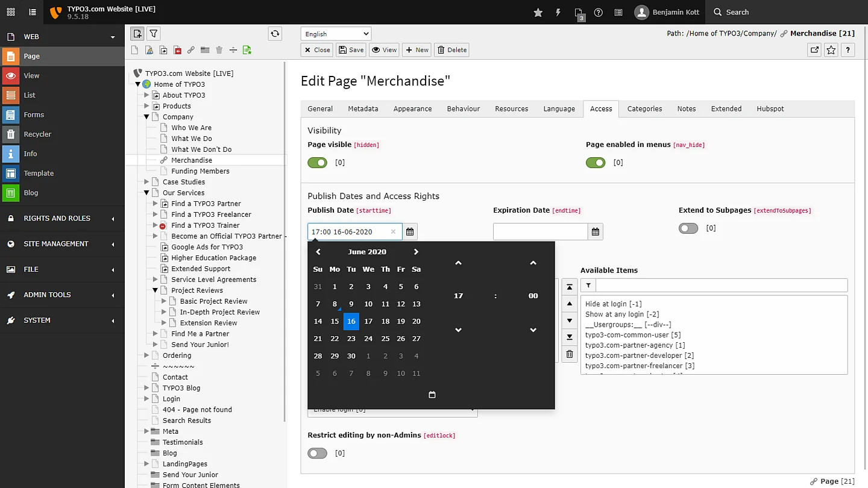
Task: Click the Save button
Action: tap(351, 50)
